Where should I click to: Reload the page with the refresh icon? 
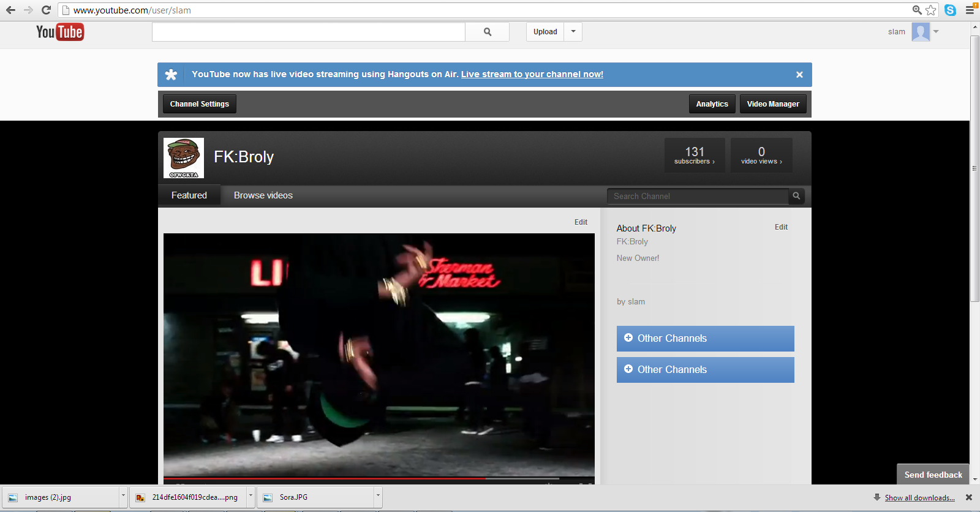(x=46, y=10)
